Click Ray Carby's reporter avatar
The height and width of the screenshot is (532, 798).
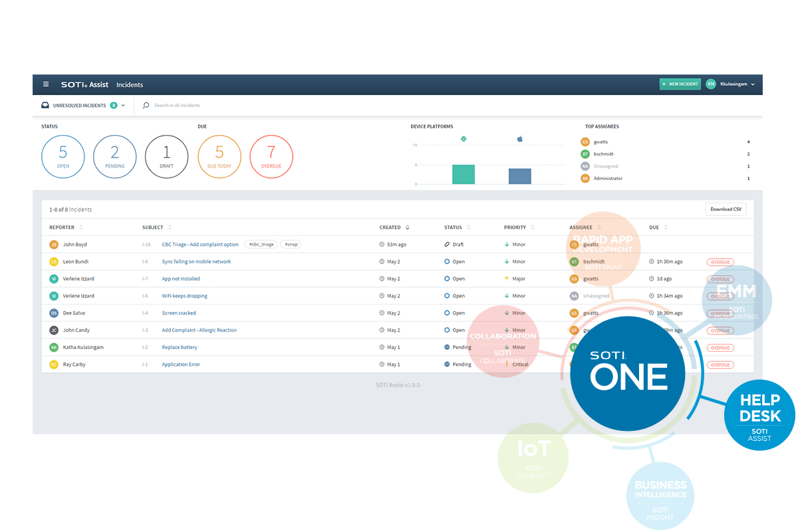pos(54,364)
